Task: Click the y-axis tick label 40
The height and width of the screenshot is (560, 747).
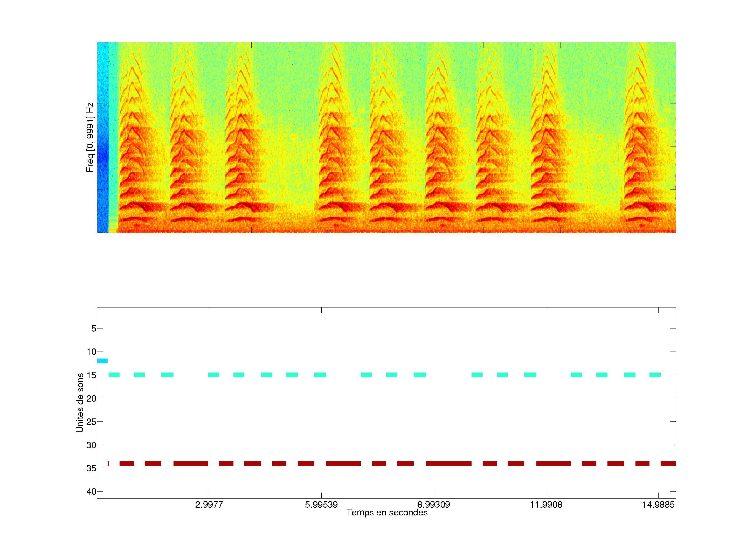Action: point(91,492)
